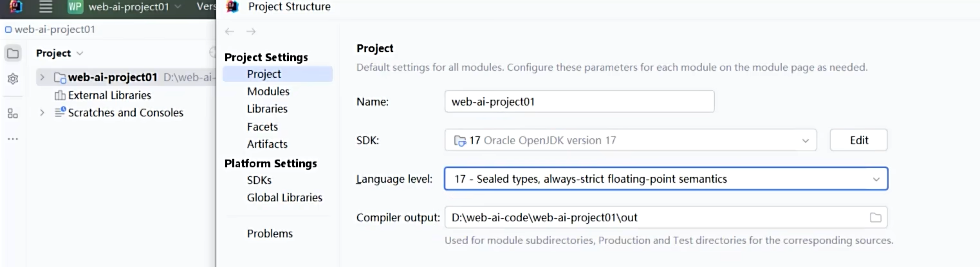Open the Commit tool window gear-like icon
Viewport: 980px width, 267px height.
[x=13, y=79]
